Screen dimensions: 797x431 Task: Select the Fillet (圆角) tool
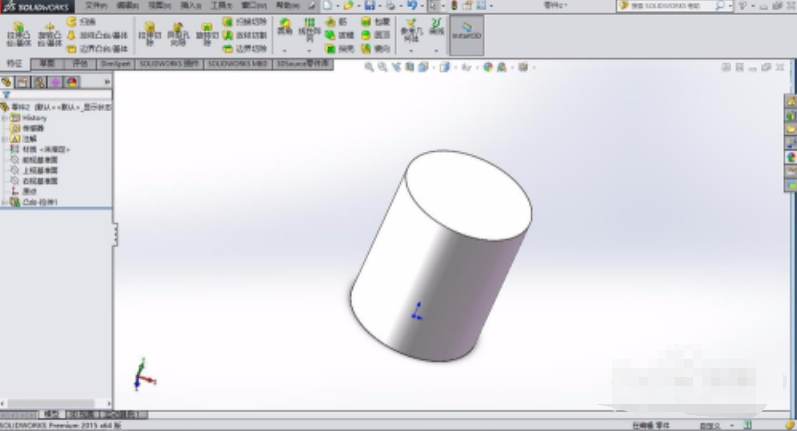point(285,27)
